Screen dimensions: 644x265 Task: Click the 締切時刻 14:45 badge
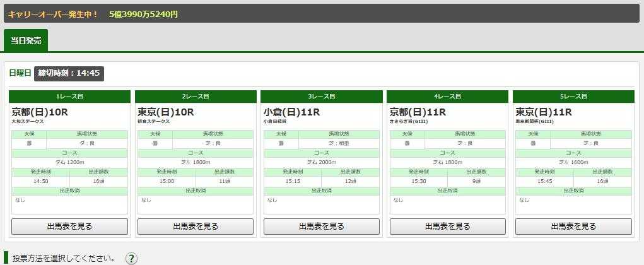(69, 73)
